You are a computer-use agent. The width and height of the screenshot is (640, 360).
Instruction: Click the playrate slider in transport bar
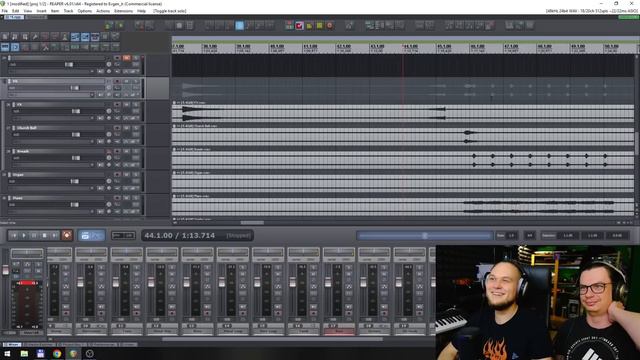[x=424, y=236]
